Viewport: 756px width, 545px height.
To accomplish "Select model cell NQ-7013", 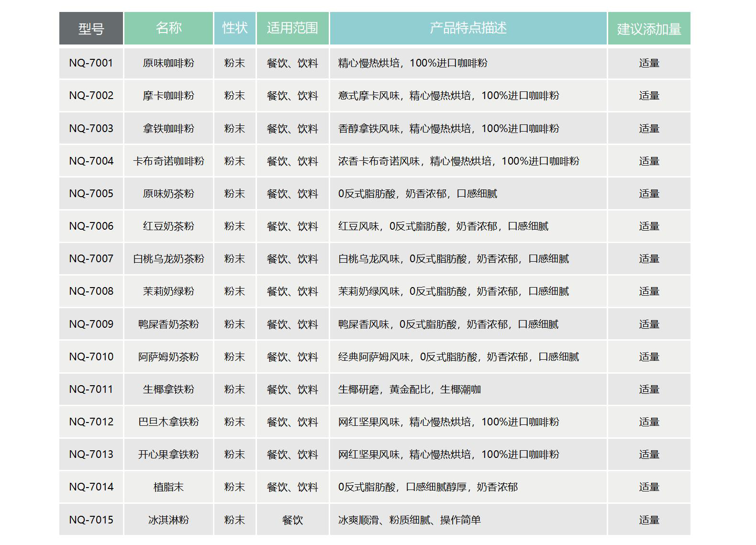I will [x=91, y=454].
